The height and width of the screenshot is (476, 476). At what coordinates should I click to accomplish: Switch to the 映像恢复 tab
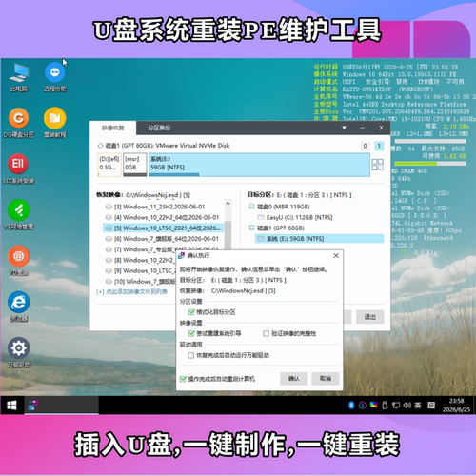pyautogui.click(x=113, y=128)
